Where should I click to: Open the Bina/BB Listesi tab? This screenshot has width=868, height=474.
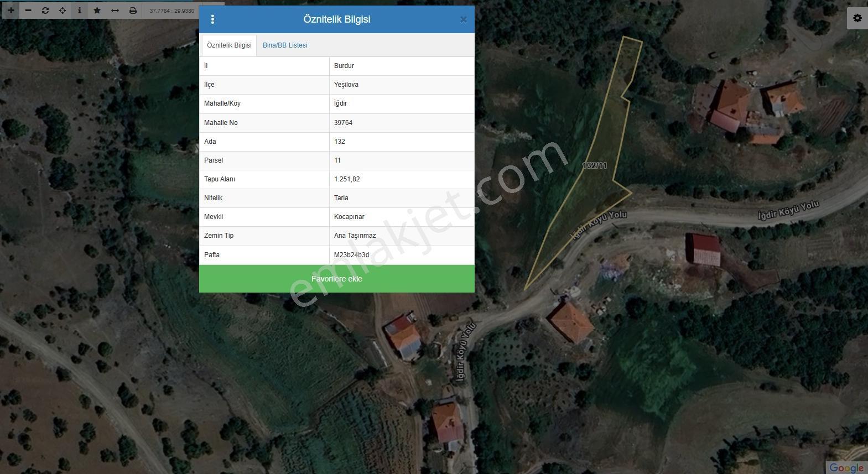[285, 45]
